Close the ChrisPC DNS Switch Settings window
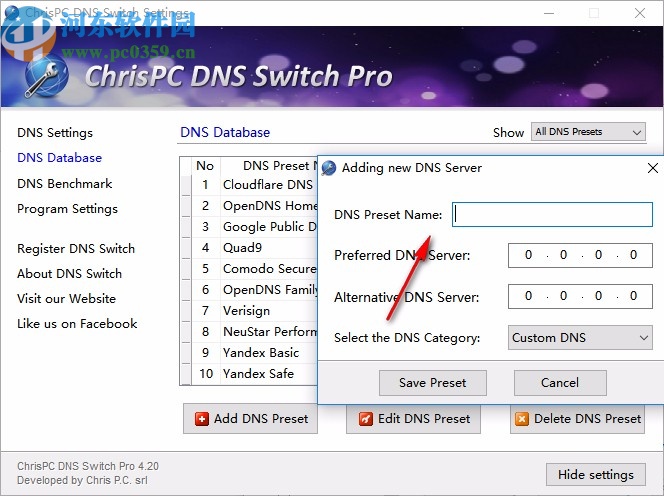 [640, 13]
